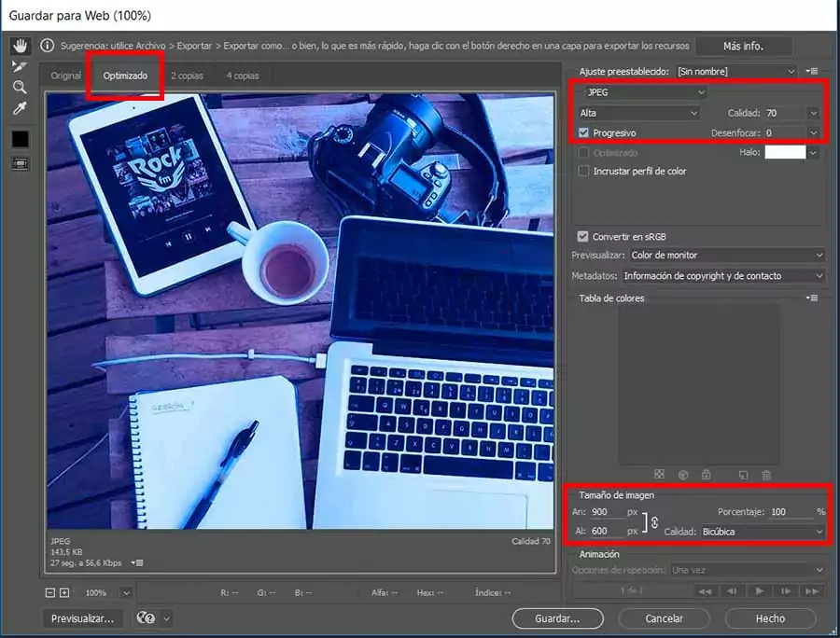Image resolution: width=840 pixels, height=638 pixels.
Task: Uncheck Convertir en sRGB
Action: point(583,236)
